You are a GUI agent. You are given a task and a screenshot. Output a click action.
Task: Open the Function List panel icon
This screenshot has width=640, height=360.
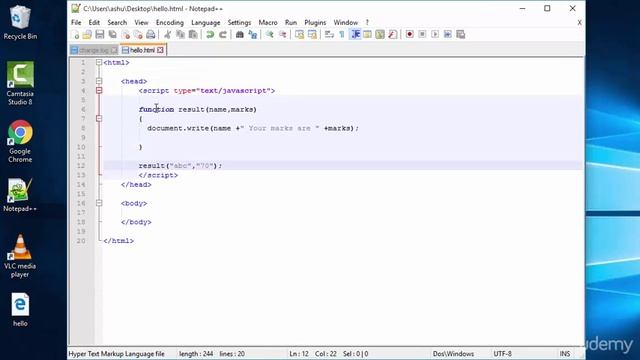tap(393, 35)
